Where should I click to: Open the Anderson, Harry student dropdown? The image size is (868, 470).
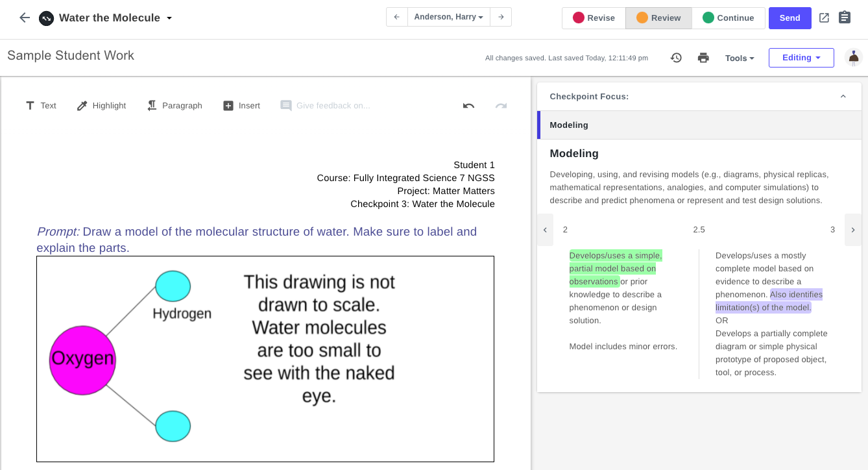449,17
